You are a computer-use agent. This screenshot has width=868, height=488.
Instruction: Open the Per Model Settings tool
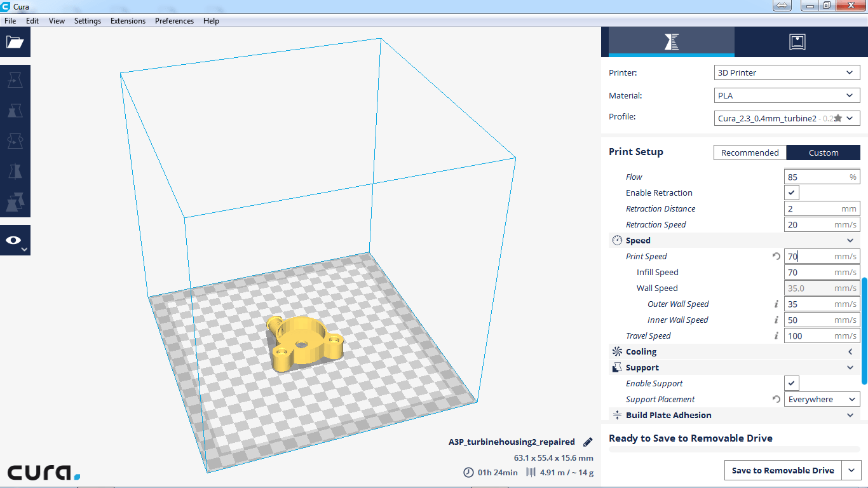click(x=15, y=201)
